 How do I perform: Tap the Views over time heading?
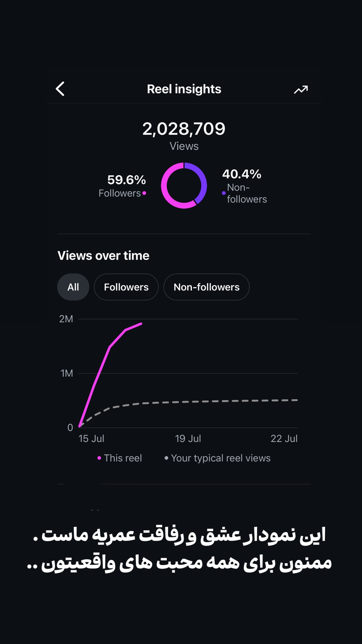pos(103,256)
